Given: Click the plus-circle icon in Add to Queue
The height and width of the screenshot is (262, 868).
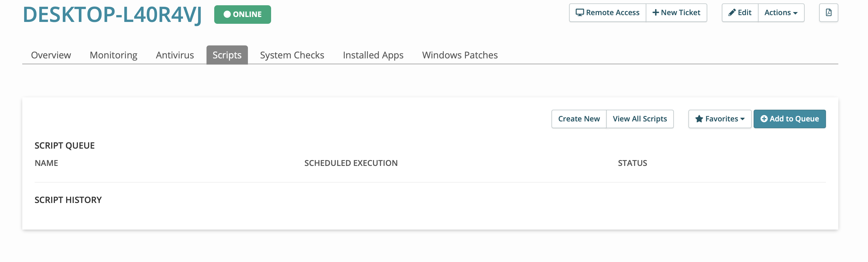Looking at the screenshot, I should click(764, 119).
